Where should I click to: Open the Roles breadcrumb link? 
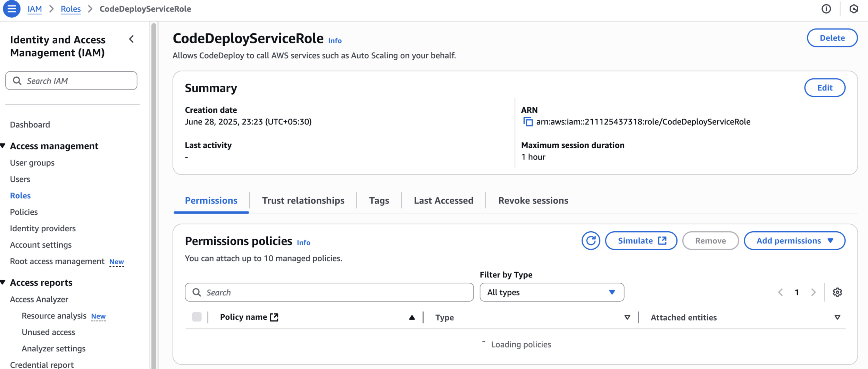(70, 9)
